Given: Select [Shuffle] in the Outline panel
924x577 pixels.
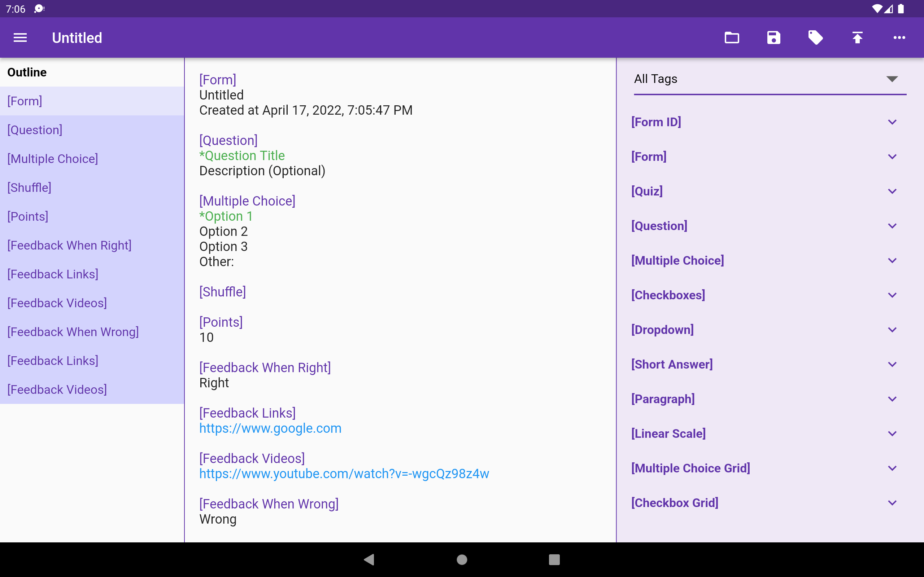Looking at the screenshot, I should (29, 188).
